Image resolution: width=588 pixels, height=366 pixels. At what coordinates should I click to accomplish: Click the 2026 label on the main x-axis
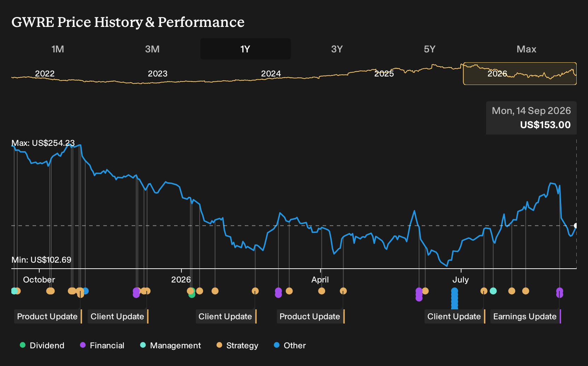[181, 280]
